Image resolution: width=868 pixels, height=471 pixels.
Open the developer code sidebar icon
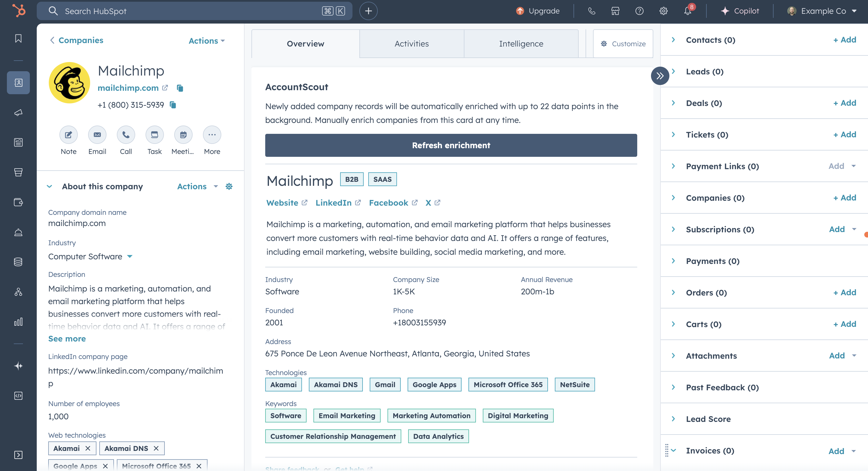(18, 395)
